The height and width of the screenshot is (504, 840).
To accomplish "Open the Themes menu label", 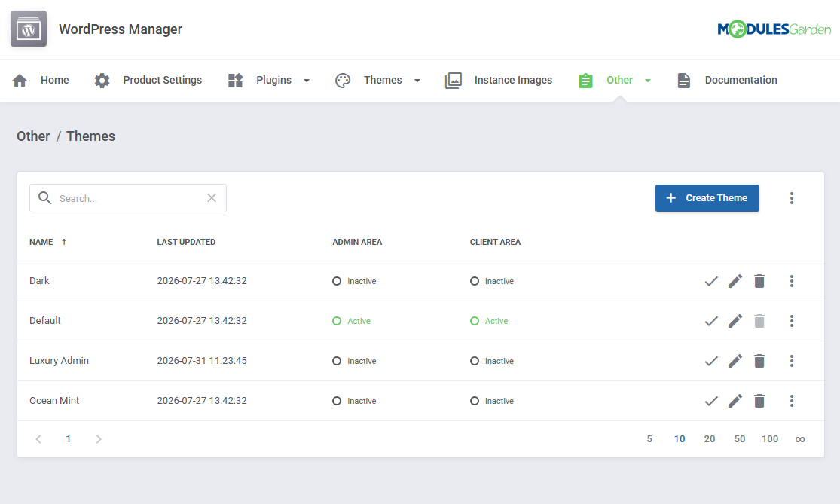I will coord(383,81).
